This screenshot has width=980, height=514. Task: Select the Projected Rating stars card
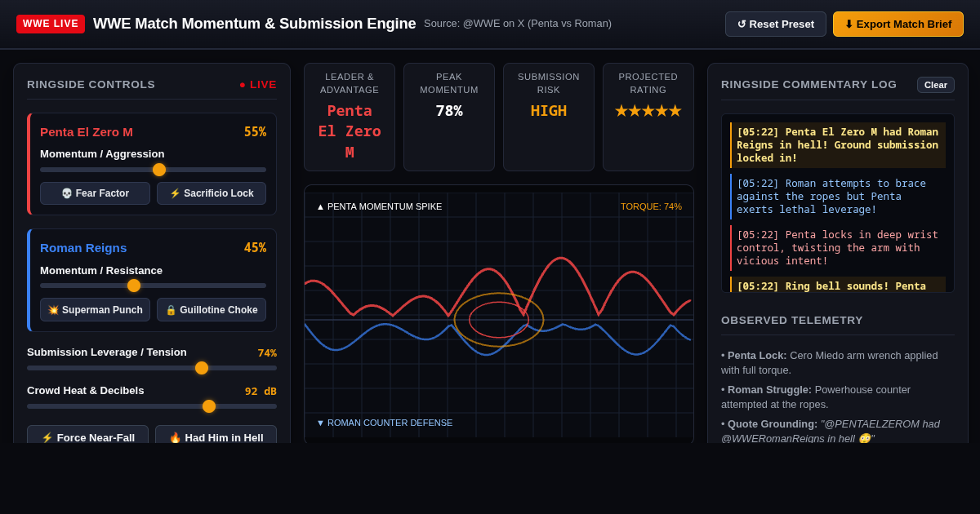648,117
